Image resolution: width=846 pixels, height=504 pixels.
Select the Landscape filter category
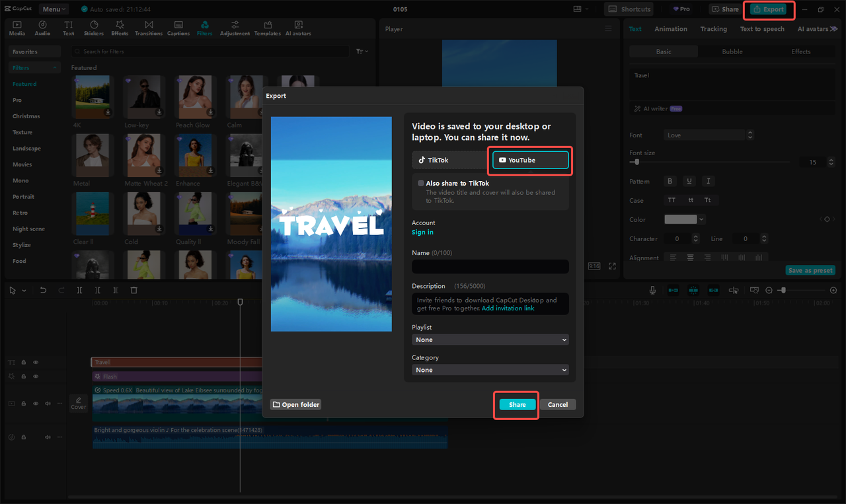(x=26, y=148)
